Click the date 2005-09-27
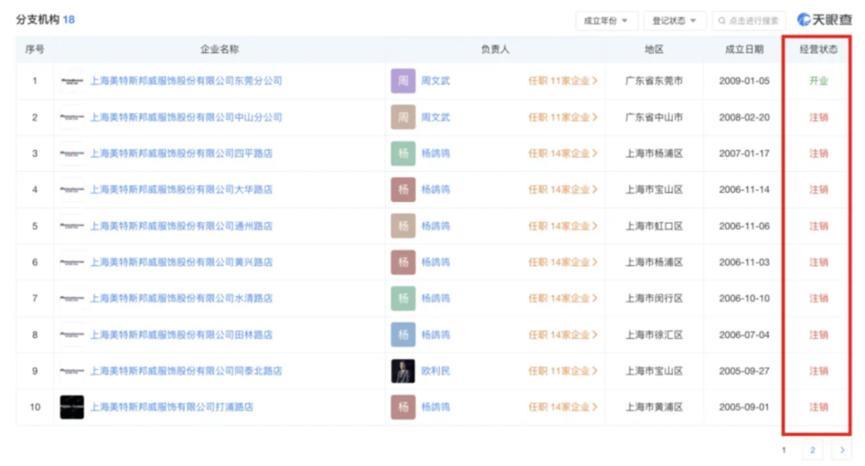The image size is (865, 466). tap(744, 371)
